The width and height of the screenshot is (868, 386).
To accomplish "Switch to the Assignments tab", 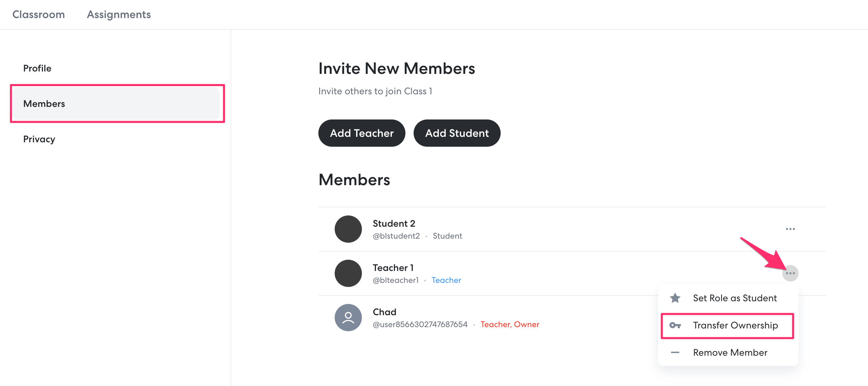I will [x=119, y=15].
